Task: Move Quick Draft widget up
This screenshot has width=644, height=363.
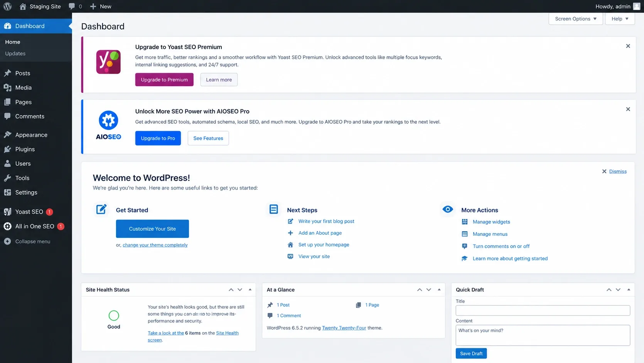Action: point(609,290)
